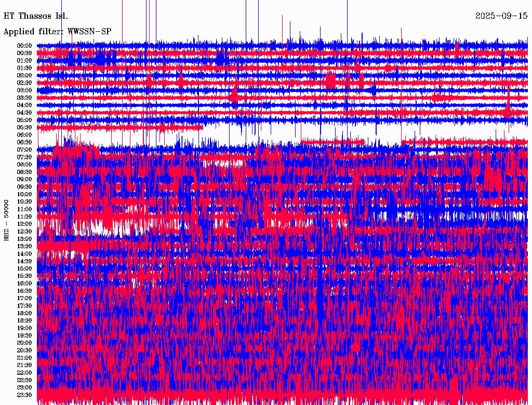Select the 10:00 time row label
Image resolution: width=532 pixels, height=405 pixels.
point(24,194)
